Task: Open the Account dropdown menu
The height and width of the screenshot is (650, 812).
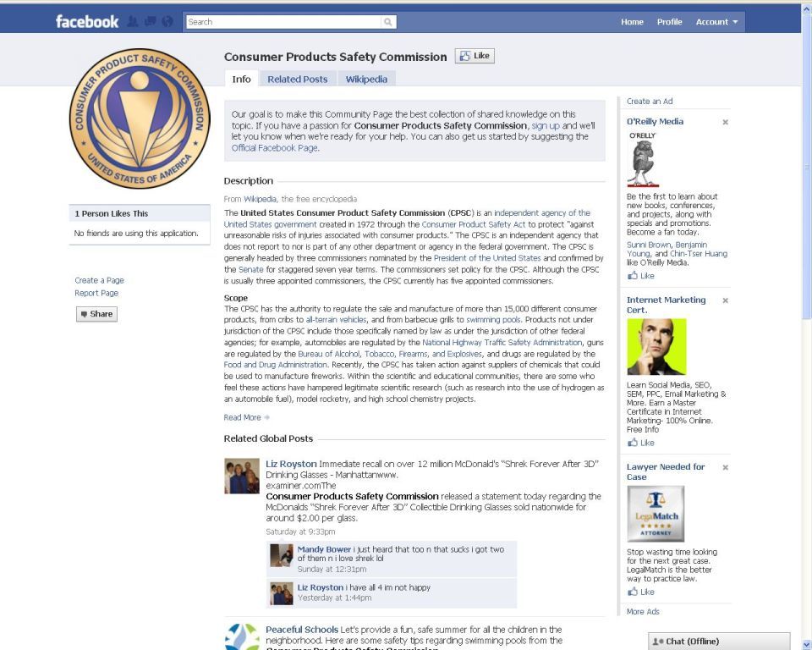Action: click(x=716, y=22)
